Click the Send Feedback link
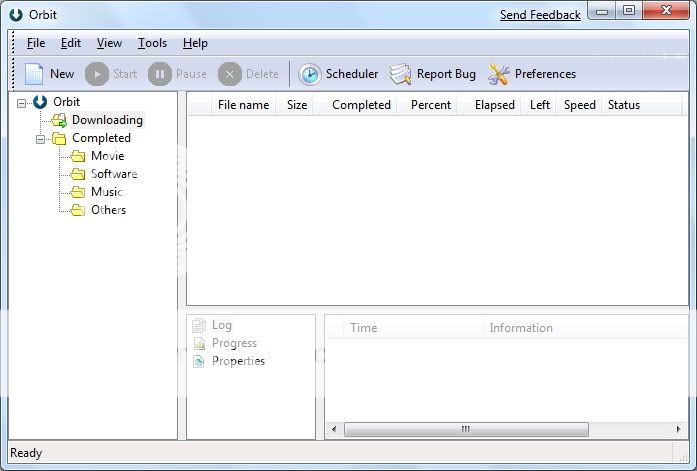Image resolution: width=697 pixels, height=471 pixels. (x=540, y=15)
